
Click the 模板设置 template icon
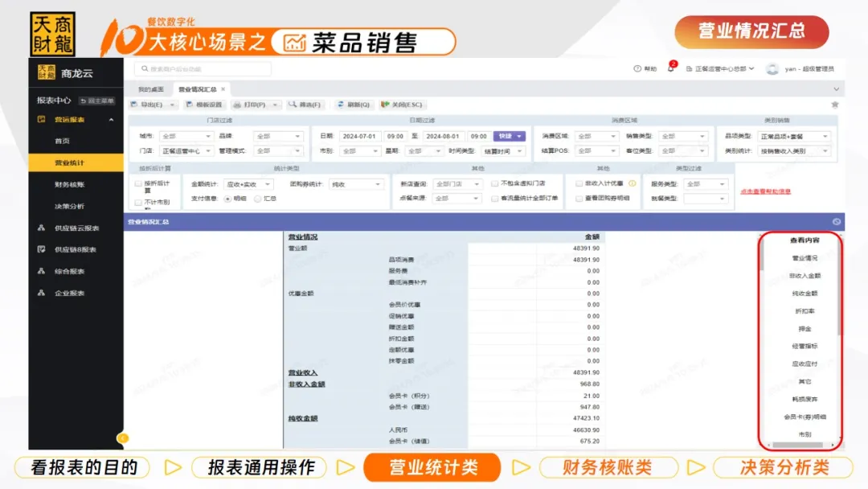pyautogui.click(x=190, y=104)
